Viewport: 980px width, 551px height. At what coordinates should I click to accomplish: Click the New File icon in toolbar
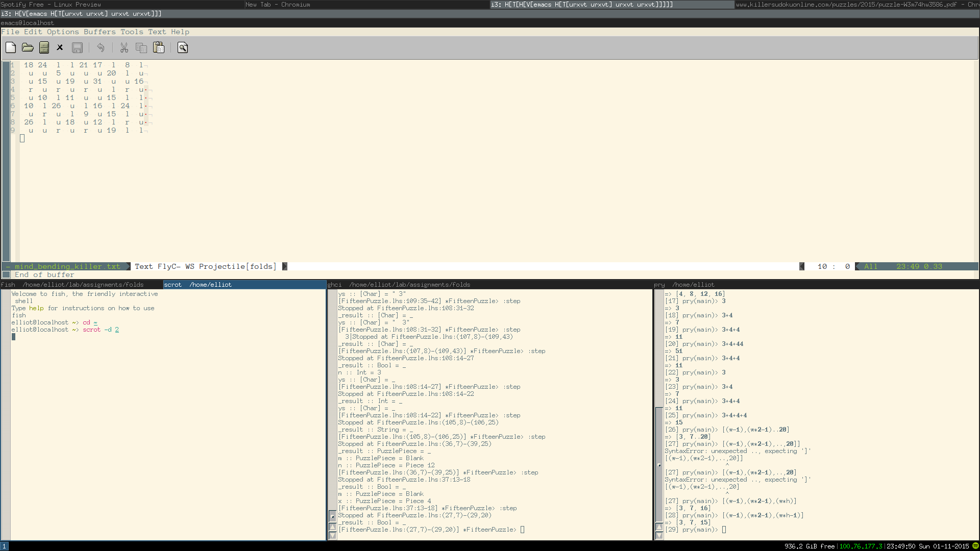tap(11, 47)
